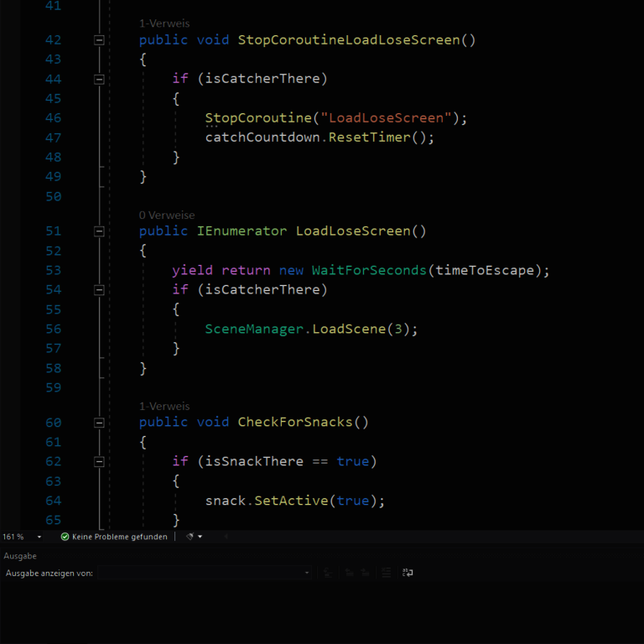
Task: Open the Ausgabe anzeigen von combo box
Action: (204, 573)
